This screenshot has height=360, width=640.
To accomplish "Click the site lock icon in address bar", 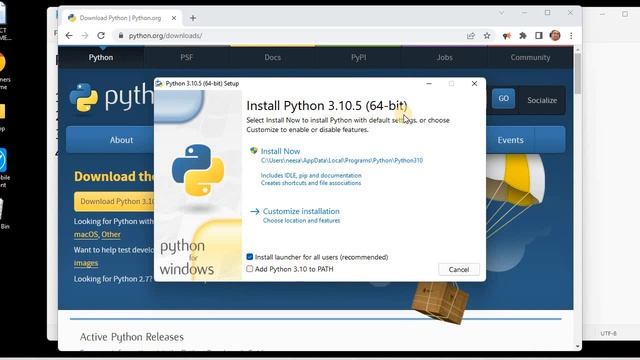I will (120, 36).
